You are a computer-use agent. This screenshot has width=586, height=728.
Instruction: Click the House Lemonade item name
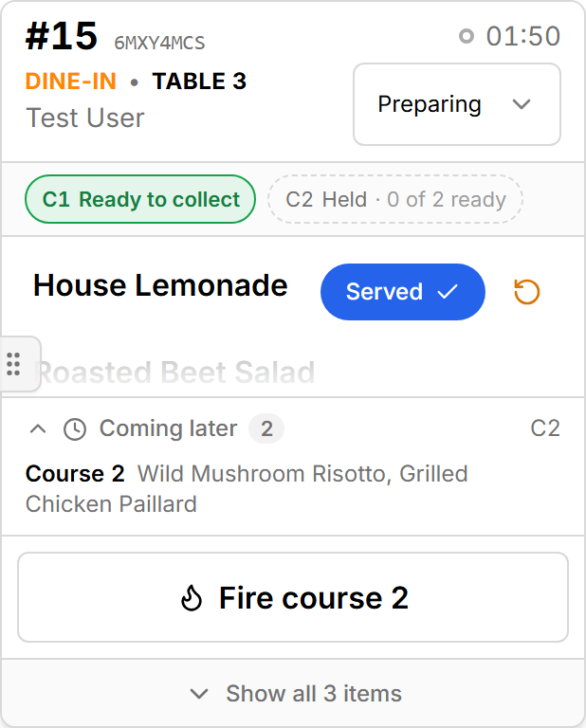[160, 285]
